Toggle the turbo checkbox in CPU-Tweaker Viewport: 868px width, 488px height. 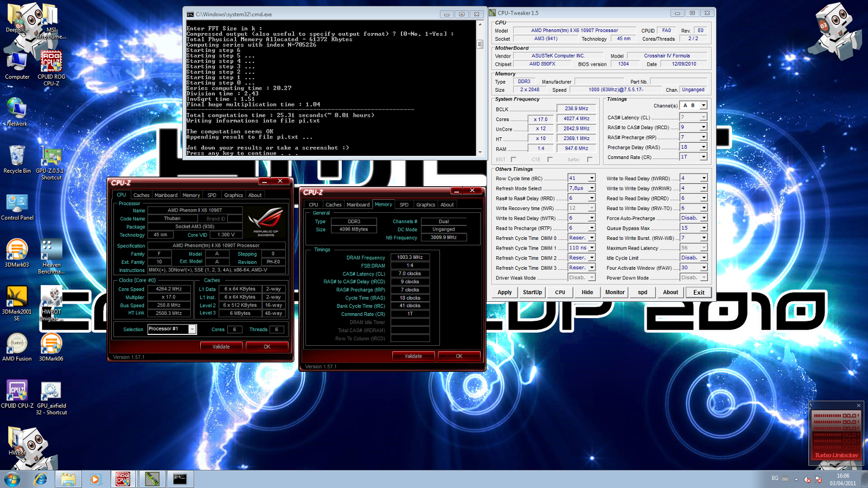click(590, 160)
